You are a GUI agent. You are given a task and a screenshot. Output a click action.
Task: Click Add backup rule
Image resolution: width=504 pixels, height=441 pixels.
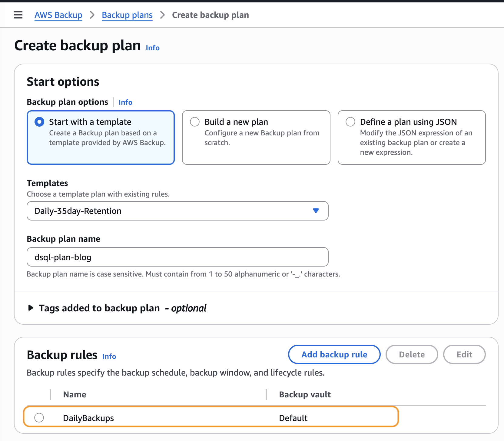coord(334,354)
